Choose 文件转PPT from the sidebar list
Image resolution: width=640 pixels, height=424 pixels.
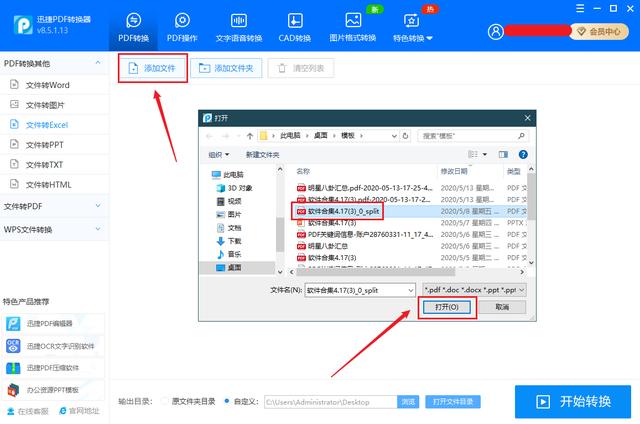coord(44,144)
